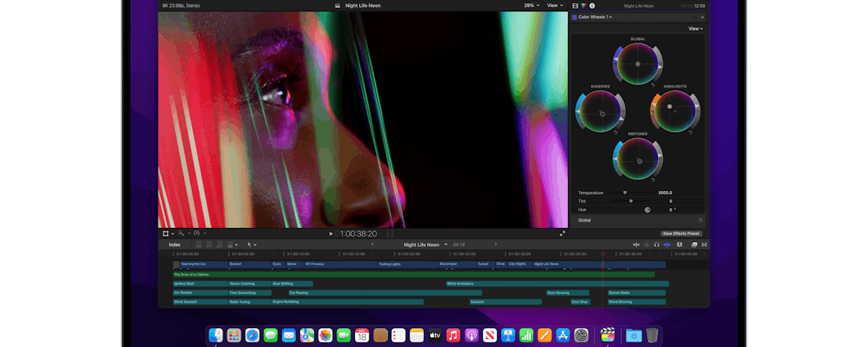Reset the Highlights color wheel
This screenshot has width=868, height=347.
coord(691,132)
